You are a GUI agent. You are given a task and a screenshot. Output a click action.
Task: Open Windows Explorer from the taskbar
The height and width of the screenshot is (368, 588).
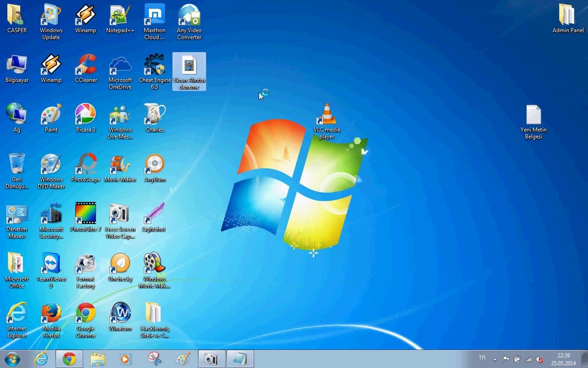coord(98,359)
